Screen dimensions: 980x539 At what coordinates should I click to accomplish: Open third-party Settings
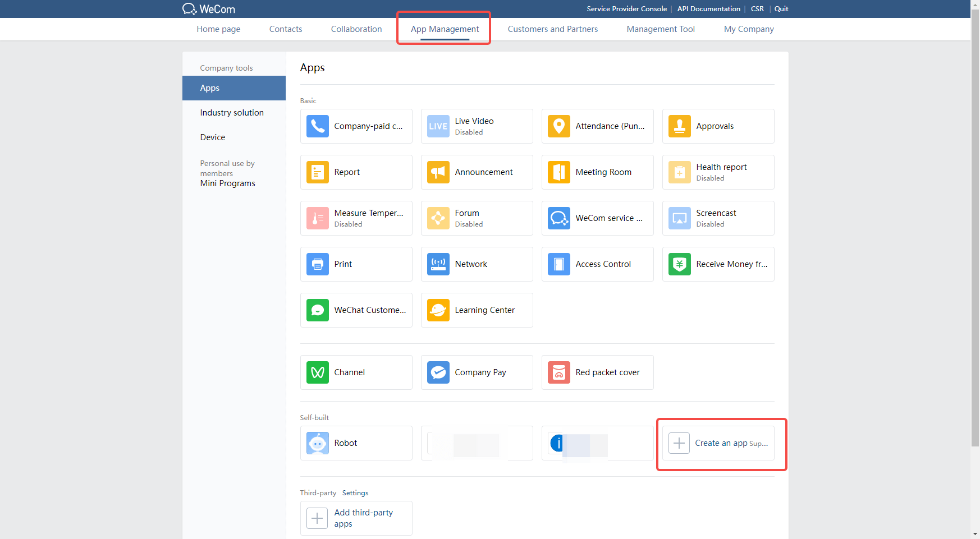tap(355, 492)
